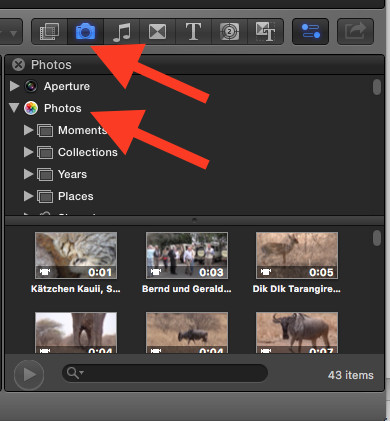Screen dimensions: 390x421
Task: Click the thumbnail grid scrollbar
Action: (x=377, y=238)
